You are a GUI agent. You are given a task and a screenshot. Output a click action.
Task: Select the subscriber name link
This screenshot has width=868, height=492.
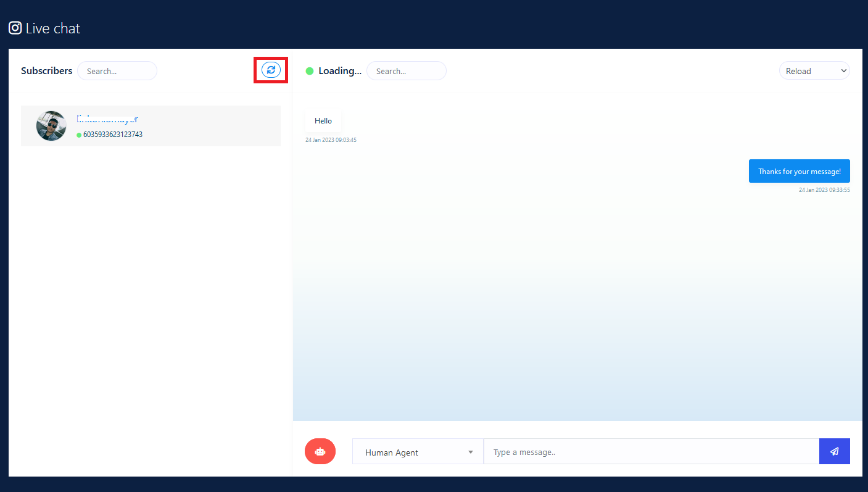point(107,119)
